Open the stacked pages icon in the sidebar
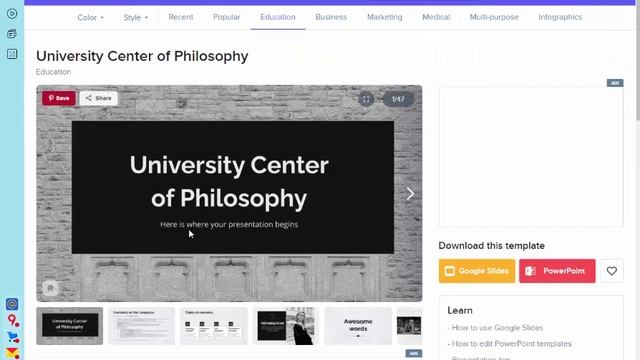The width and height of the screenshot is (640, 360). coord(12,34)
